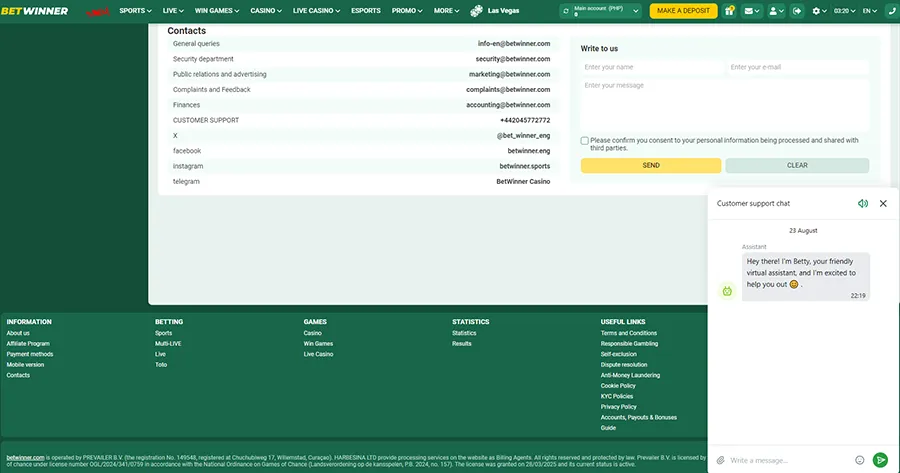Open the Anti-Money Laundering link
The image size is (900, 473).
tap(630, 375)
